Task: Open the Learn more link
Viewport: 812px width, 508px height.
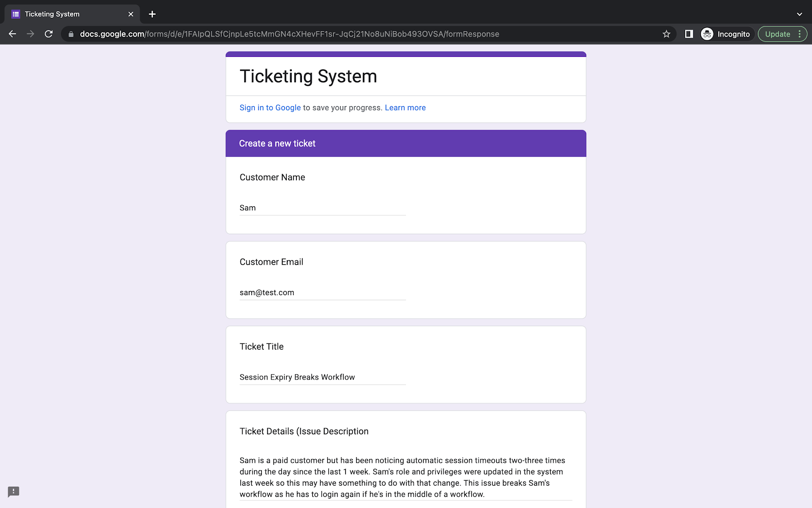Action: pyautogui.click(x=405, y=108)
